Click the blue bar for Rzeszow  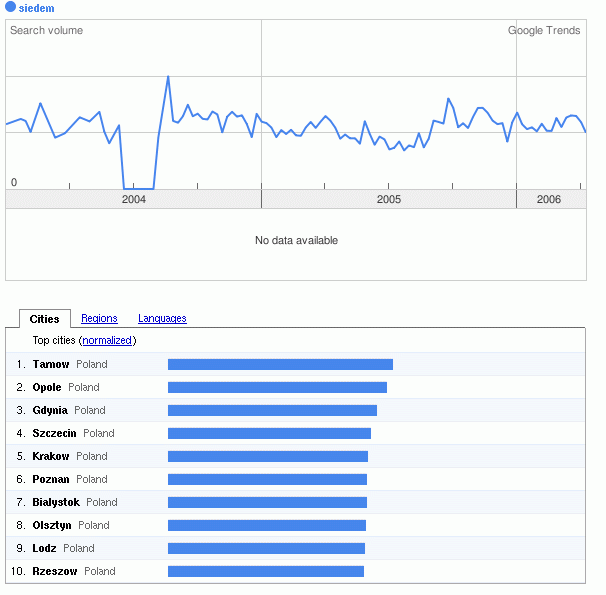point(265,572)
